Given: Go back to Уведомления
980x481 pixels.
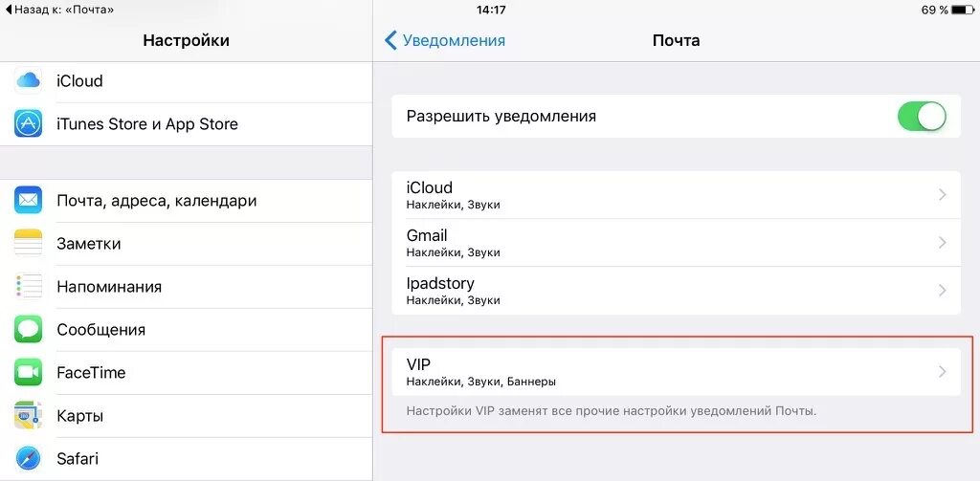Looking at the screenshot, I should pos(444,40).
